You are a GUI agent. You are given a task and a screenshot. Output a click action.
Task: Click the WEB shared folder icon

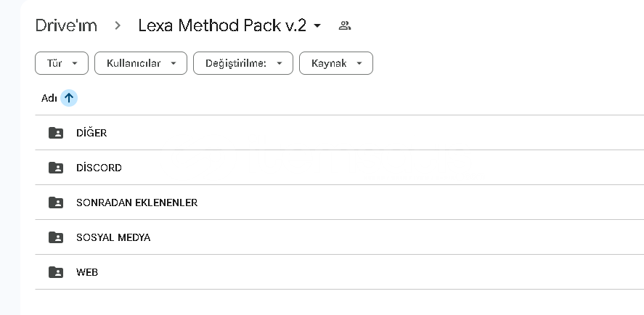[56, 272]
